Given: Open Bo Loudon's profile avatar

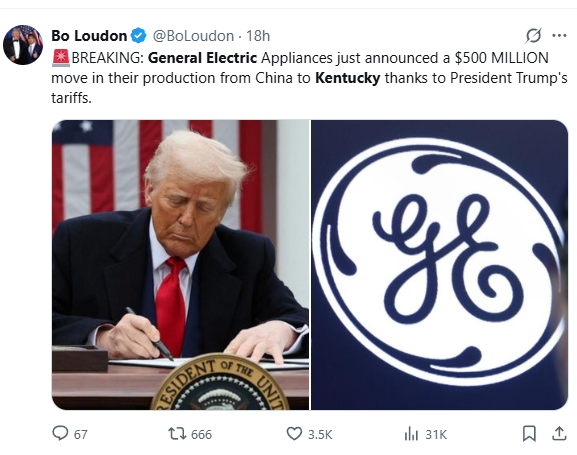Looking at the screenshot, I should (23, 45).
